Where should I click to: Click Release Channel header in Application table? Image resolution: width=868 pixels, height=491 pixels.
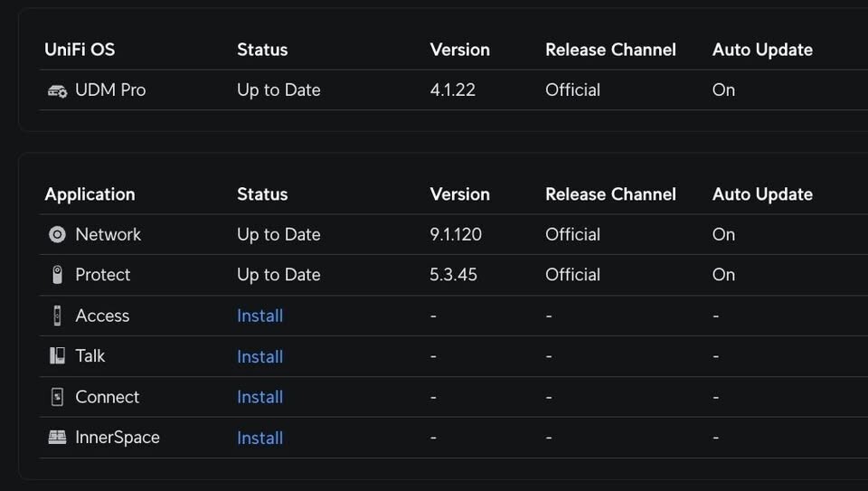pos(610,194)
